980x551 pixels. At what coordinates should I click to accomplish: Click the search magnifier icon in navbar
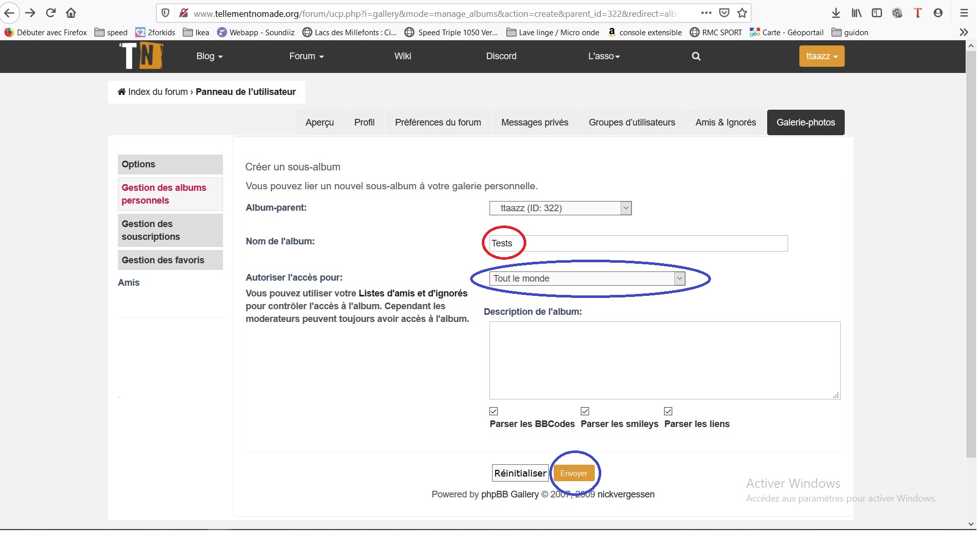(696, 56)
